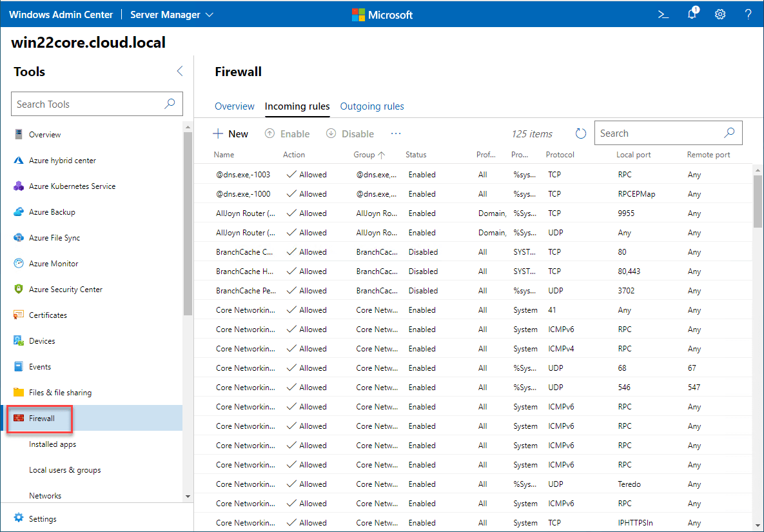Create a new firewall rule
The width and height of the screenshot is (764, 532).
[x=230, y=133]
